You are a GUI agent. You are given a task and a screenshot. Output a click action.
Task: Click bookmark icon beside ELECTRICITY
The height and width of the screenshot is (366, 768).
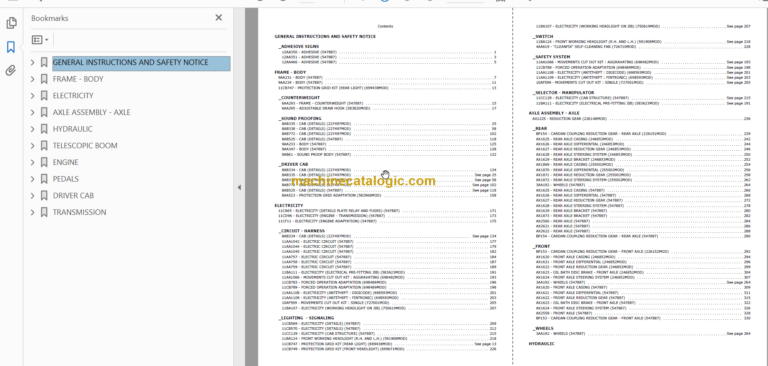tap(44, 96)
